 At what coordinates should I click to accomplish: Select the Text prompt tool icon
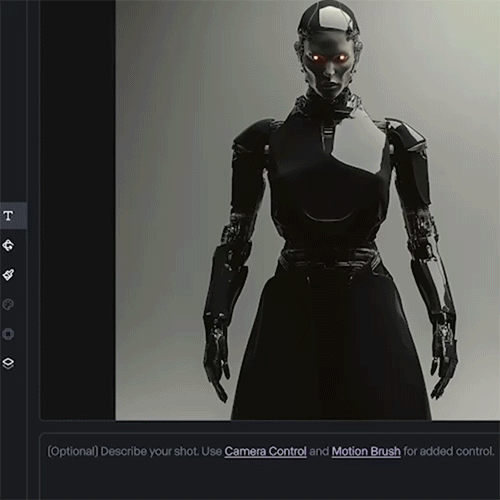pyautogui.click(x=8, y=216)
